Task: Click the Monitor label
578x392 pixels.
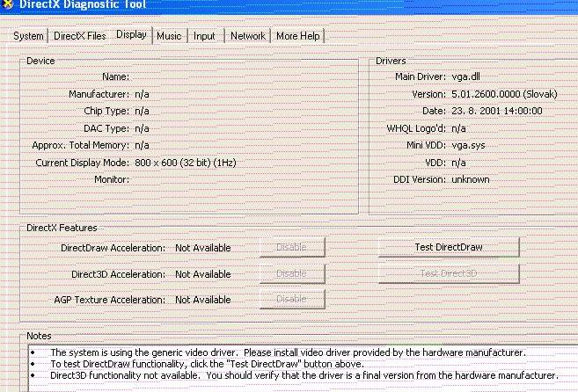Action: [x=112, y=179]
